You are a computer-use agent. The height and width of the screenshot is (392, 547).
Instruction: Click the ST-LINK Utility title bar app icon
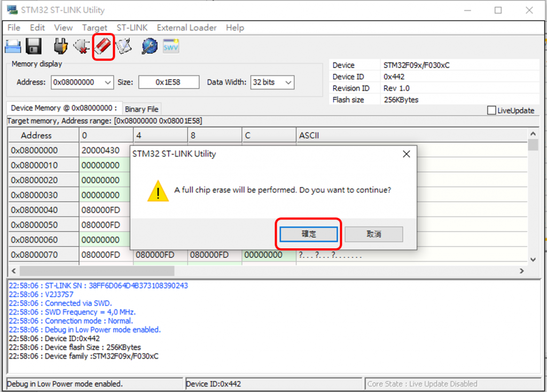(12, 10)
